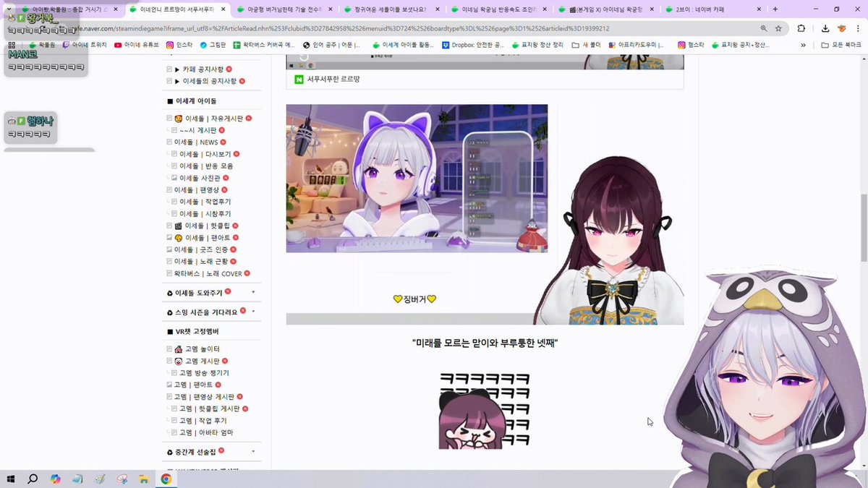Open Google Chrome from the taskbar

coord(166,479)
